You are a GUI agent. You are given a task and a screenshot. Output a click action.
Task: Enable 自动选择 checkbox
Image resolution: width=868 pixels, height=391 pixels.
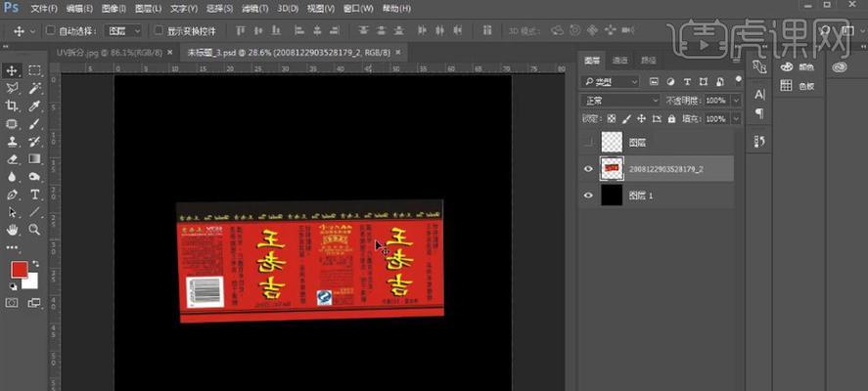50,30
